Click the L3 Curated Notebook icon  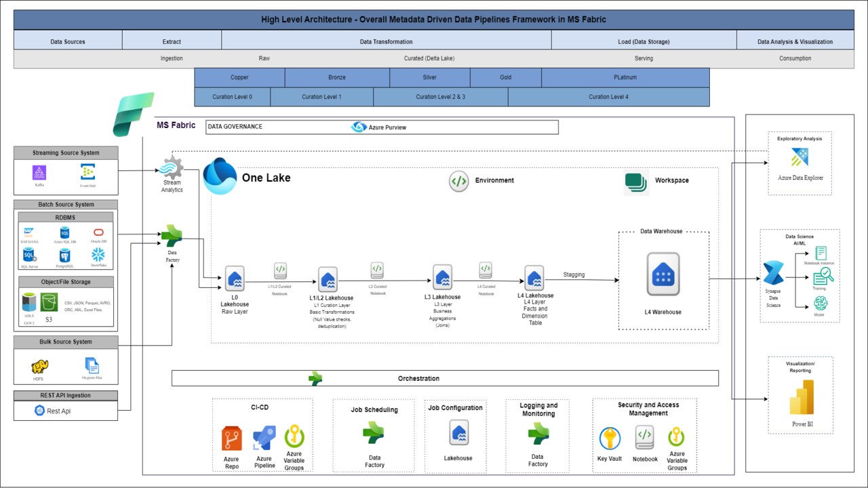tap(378, 270)
